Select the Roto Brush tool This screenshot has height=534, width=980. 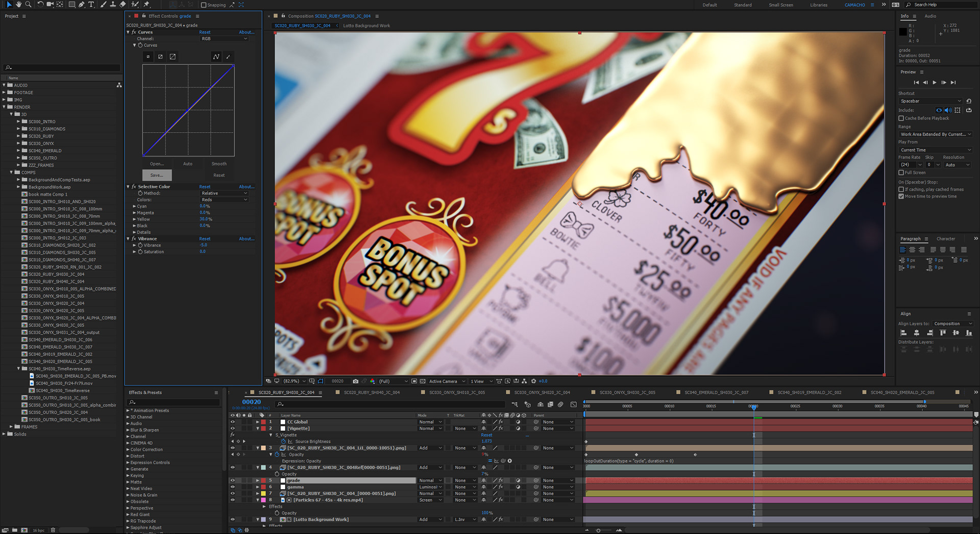point(135,4)
